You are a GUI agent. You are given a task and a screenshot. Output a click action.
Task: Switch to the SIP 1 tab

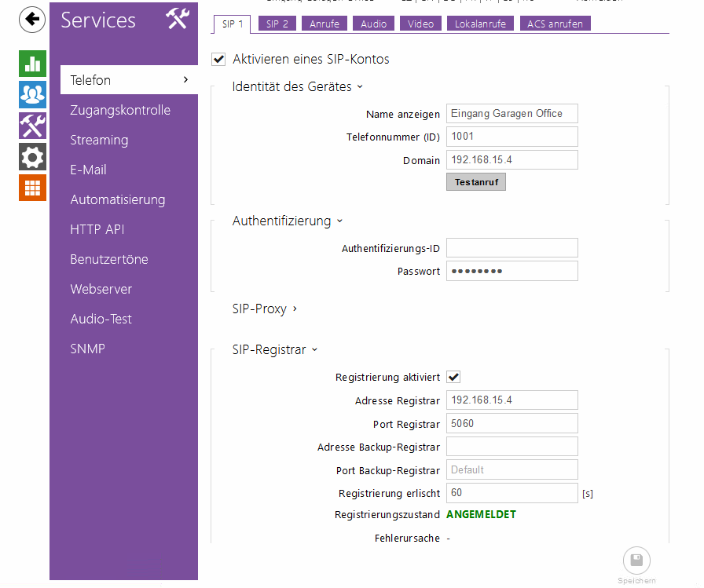click(232, 24)
